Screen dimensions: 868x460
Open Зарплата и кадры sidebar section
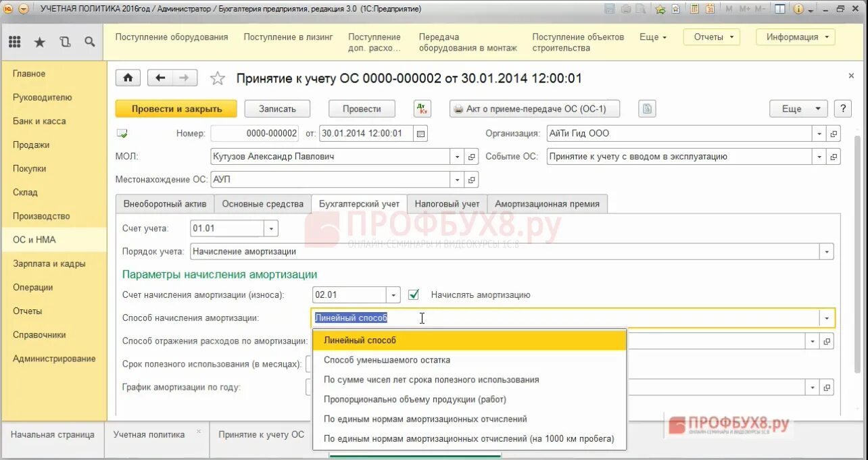[x=53, y=263]
